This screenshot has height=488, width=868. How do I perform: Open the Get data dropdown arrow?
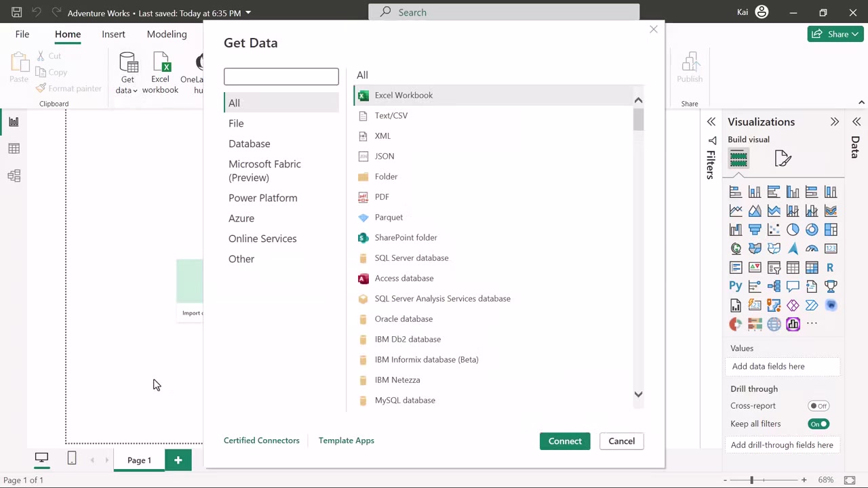135,91
